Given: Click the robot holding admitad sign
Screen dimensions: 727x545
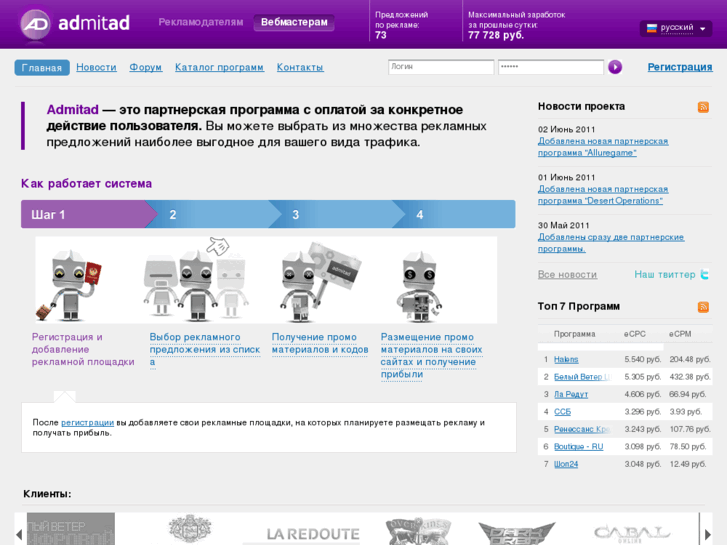Looking at the screenshot, I should coord(320,282).
